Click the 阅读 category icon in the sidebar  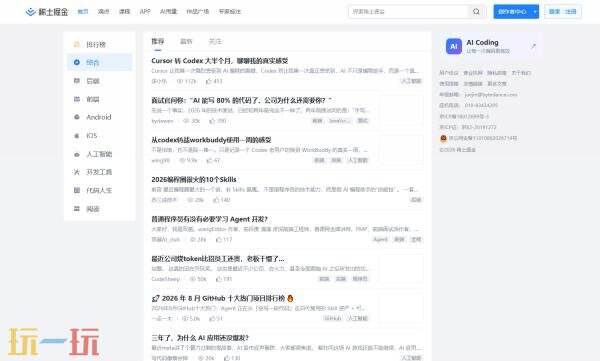tap(77, 209)
